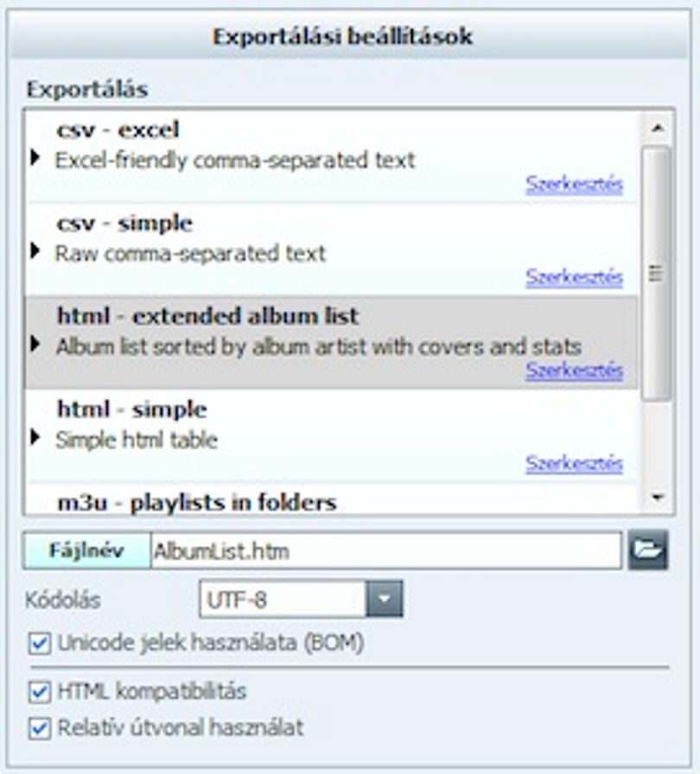The image size is (700, 774).
Task: Click the scrollbar up arrow
Action: (x=657, y=129)
